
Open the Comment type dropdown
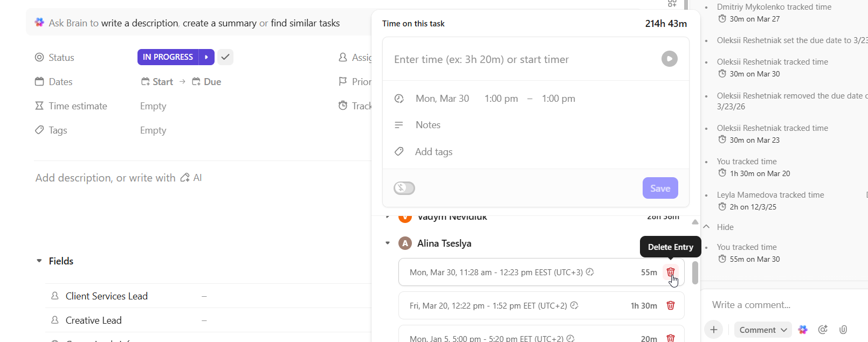click(x=763, y=330)
